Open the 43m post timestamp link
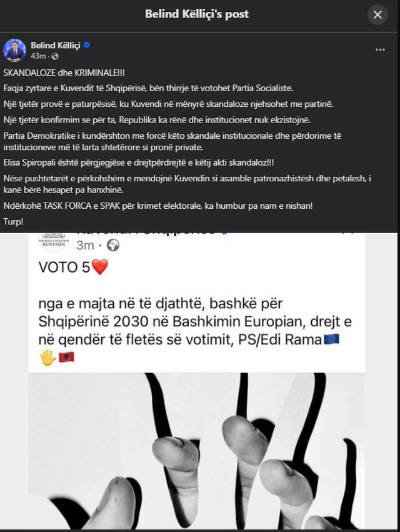 [38, 56]
